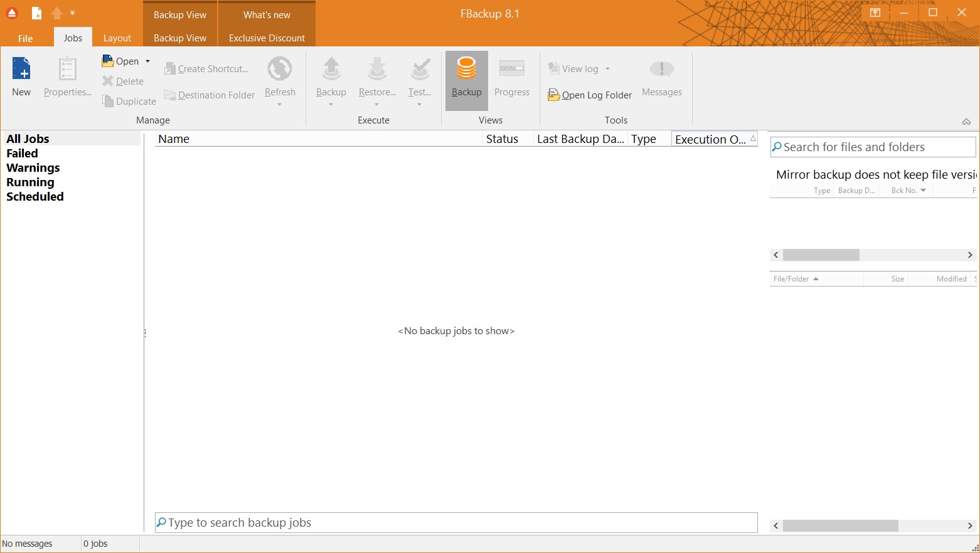Click the Restore icon in Execute group
The width and height of the screenshot is (980, 553).
coord(377,69)
